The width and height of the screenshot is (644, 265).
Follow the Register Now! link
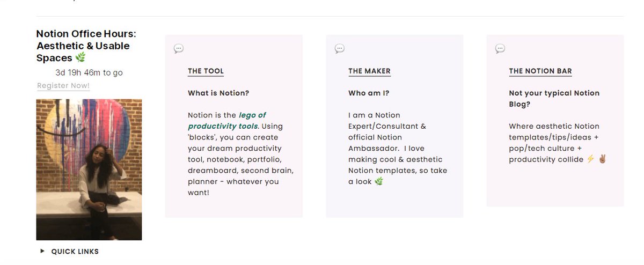[63, 86]
